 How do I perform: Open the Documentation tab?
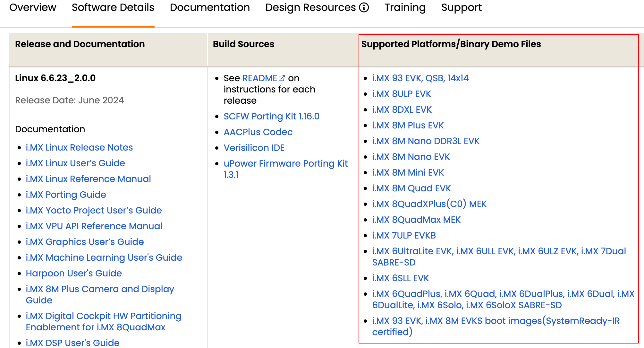pyautogui.click(x=210, y=7)
